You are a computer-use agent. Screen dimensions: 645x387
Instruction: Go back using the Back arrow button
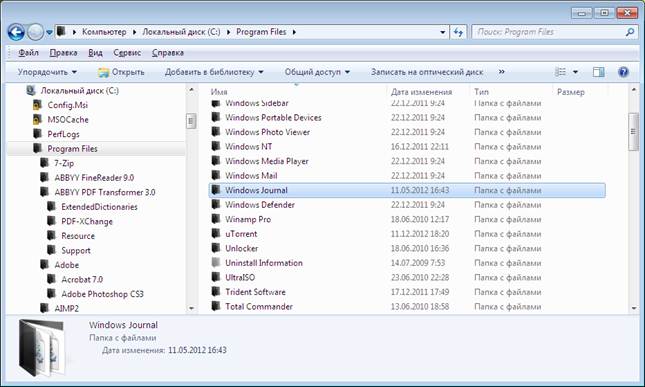click(x=16, y=32)
